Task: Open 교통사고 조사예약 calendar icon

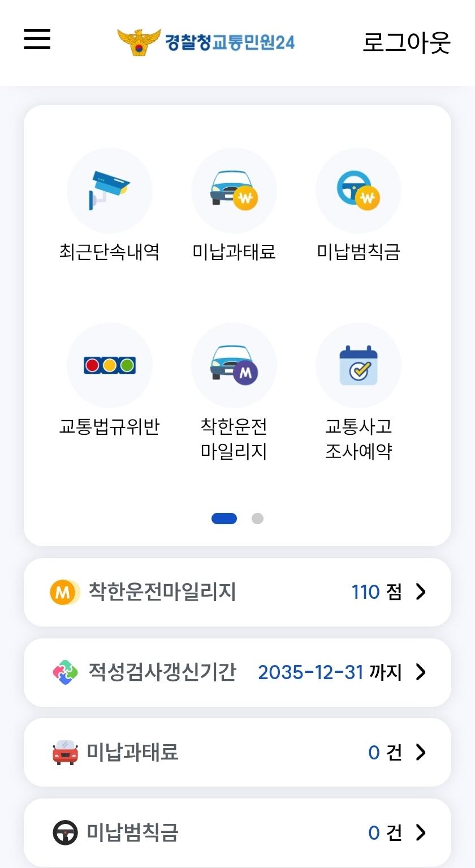Action: pos(358,365)
